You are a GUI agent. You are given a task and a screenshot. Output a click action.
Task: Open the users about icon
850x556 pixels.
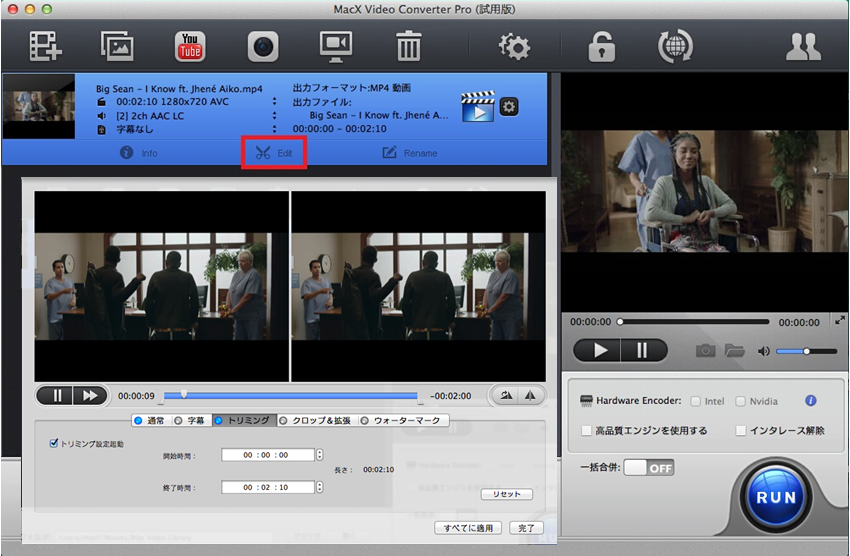803,47
